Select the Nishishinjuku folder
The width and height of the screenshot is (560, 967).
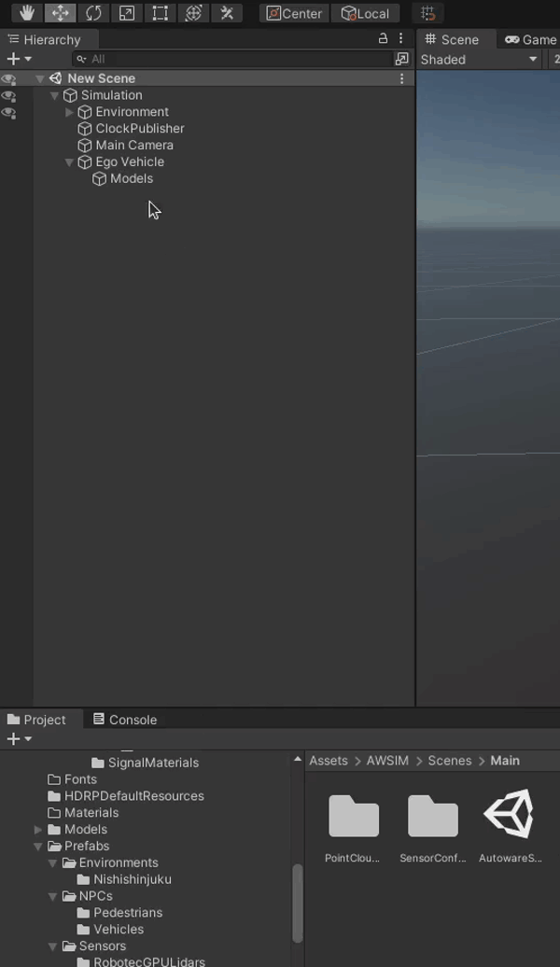(x=132, y=879)
